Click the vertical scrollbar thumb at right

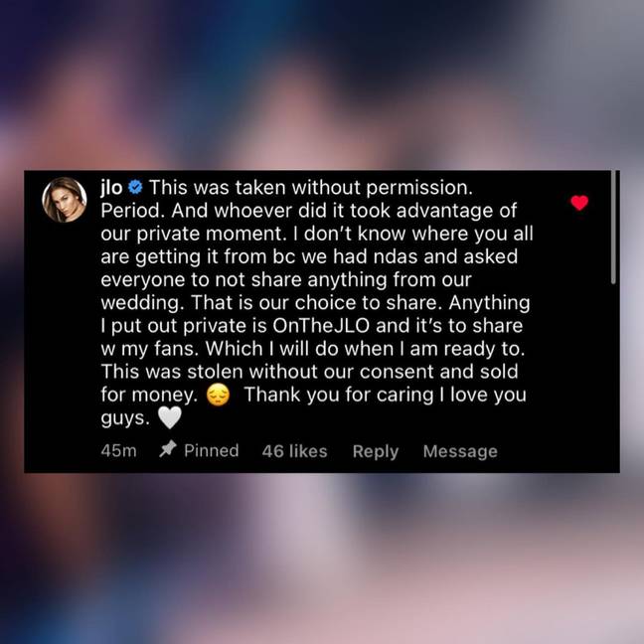pos(613,228)
